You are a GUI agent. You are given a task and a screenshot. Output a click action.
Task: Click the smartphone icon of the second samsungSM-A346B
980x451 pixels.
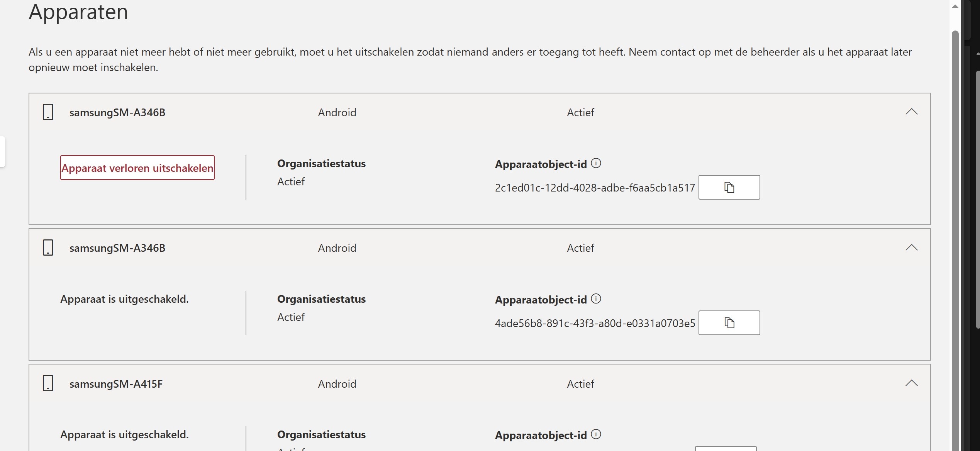(x=48, y=248)
